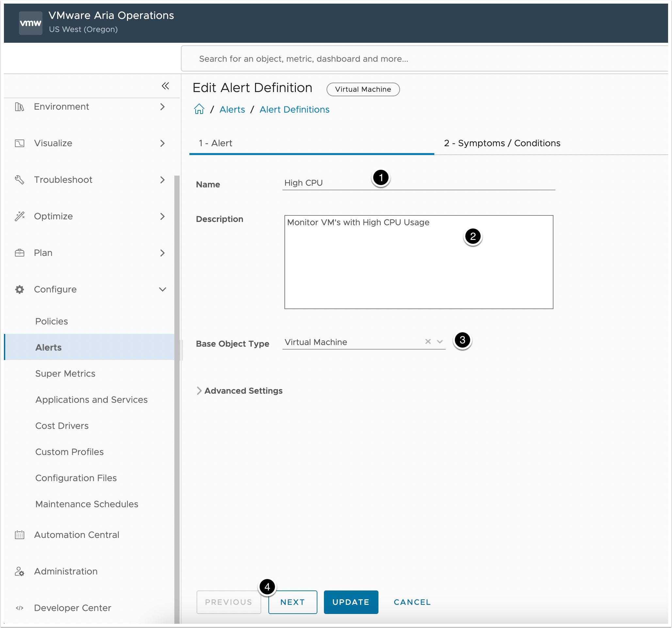Screen dimensions: 672x628
Task: Click the Troubleshoot wrench icon
Action: 20,180
